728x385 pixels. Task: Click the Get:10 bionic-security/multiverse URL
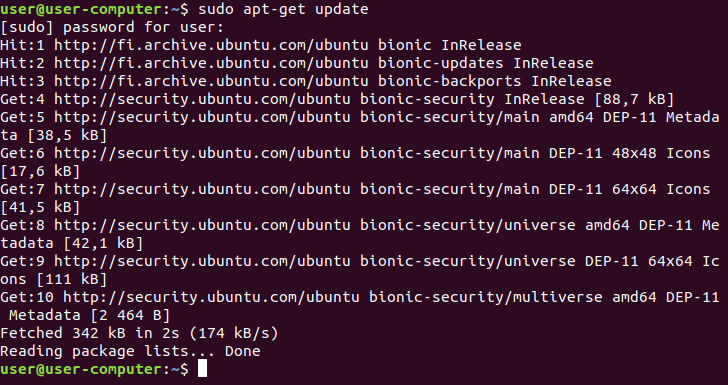[x=211, y=297]
